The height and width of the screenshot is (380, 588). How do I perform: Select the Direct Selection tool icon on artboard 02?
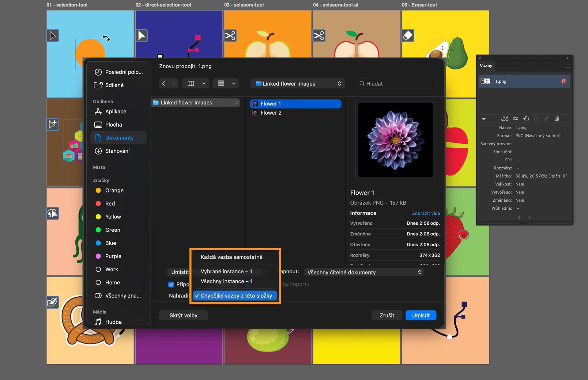[x=141, y=36]
